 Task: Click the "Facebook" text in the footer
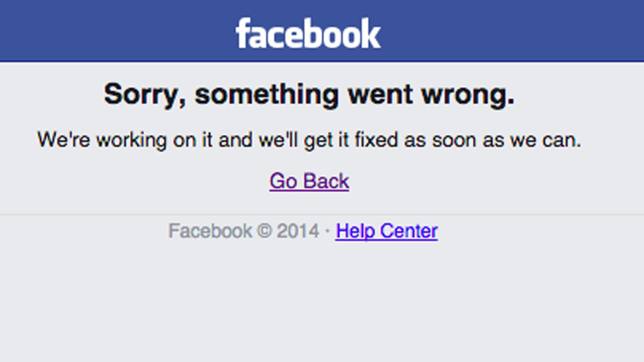point(210,231)
